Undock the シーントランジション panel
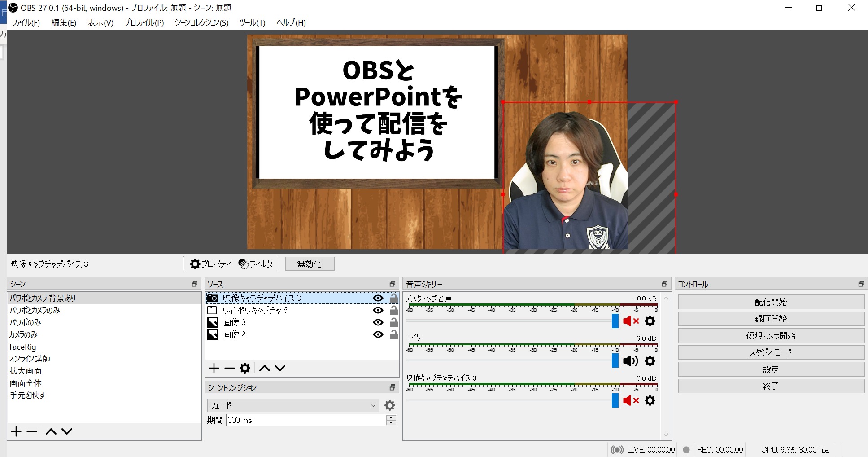868x457 pixels. click(393, 387)
